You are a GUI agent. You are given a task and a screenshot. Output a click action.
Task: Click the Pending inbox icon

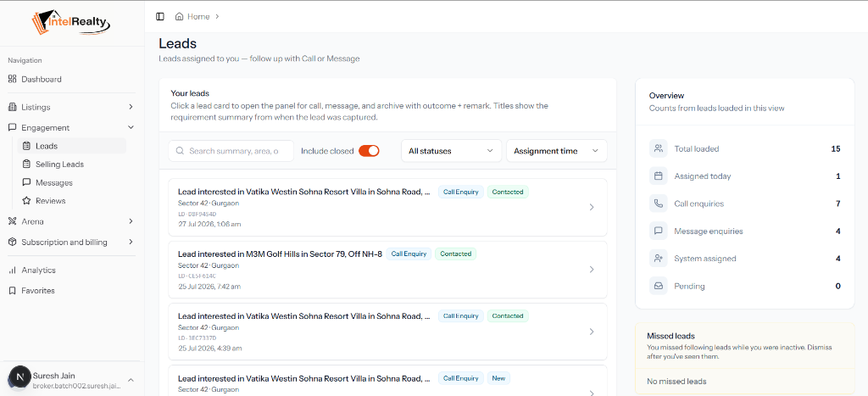click(x=658, y=287)
